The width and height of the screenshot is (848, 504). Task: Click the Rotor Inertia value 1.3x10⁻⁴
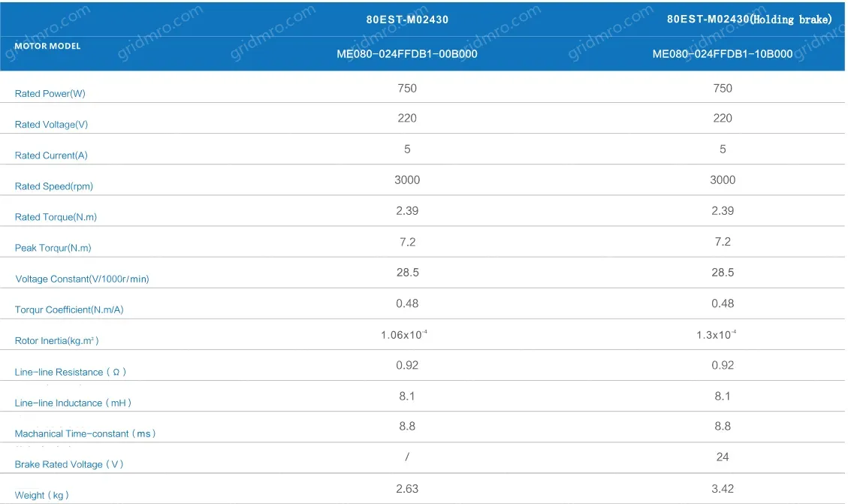[x=716, y=335]
